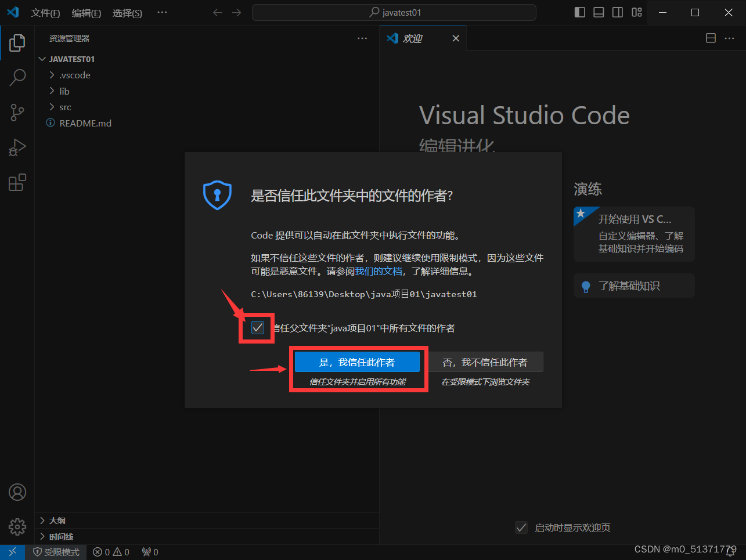Click the go forward arrow in title bar
746x560 pixels.
pos(236,12)
